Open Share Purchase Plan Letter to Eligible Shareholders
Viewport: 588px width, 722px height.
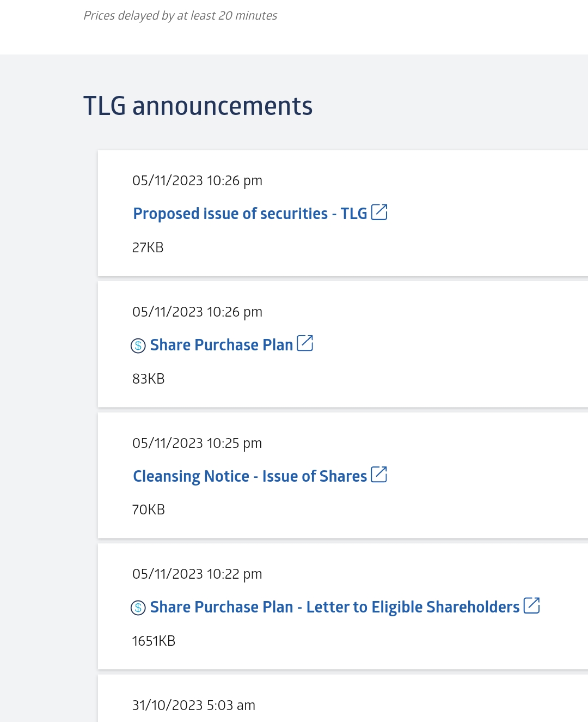pyautogui.click(x=335, y=607)
